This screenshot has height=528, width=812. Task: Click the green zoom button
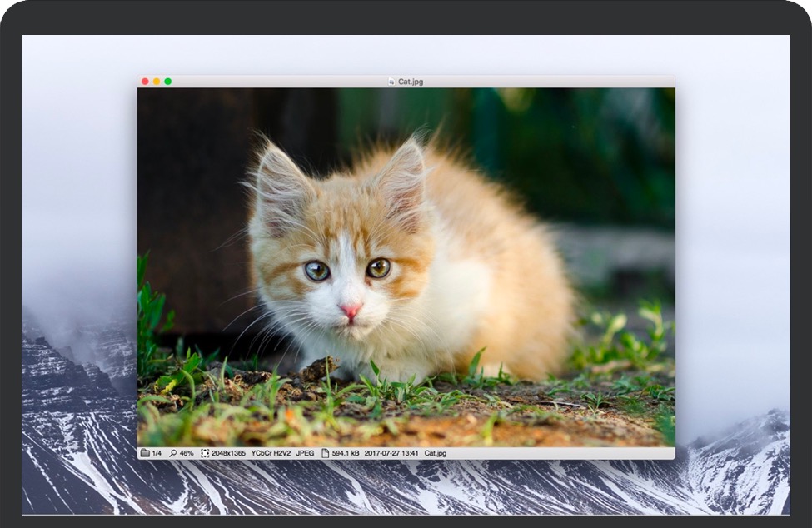(169, 82)
